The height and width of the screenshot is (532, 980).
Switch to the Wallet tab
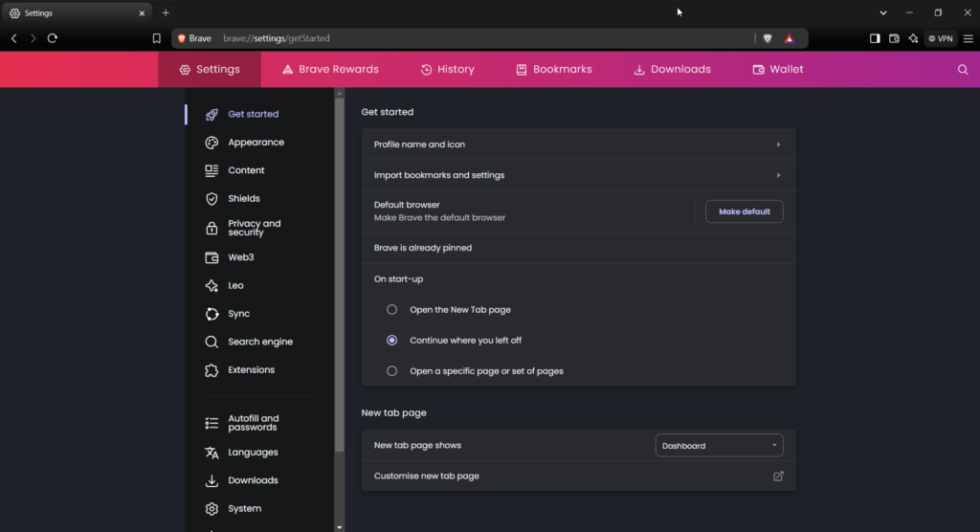click(x=778, y=70)
